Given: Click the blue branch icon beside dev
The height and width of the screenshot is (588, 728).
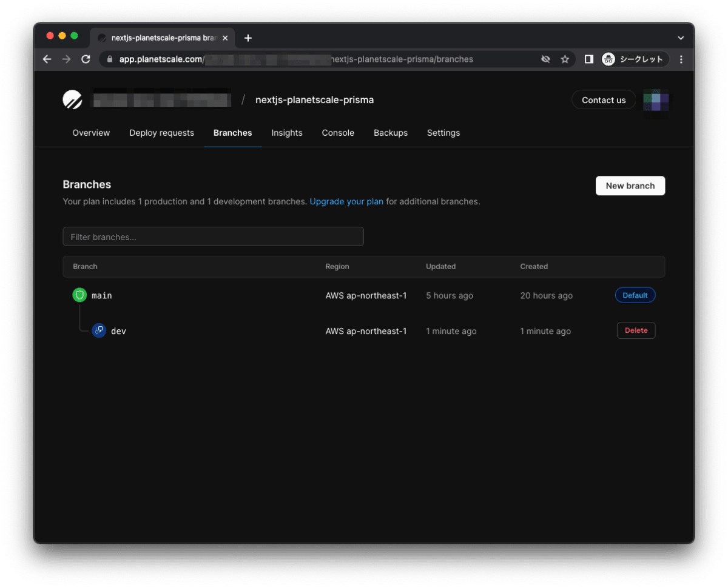Looking at the screenshot, I should [x=99, y=331].
